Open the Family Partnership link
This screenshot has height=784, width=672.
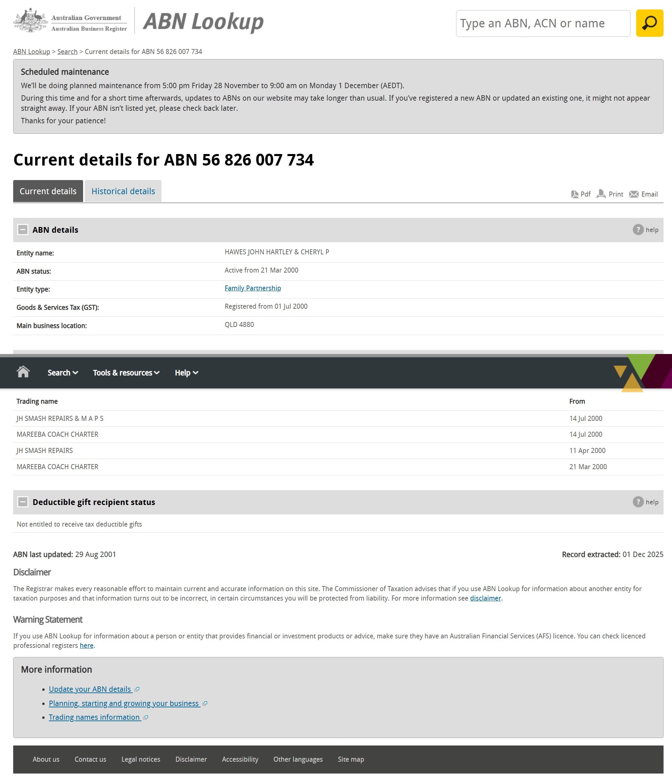pos(253,288)
